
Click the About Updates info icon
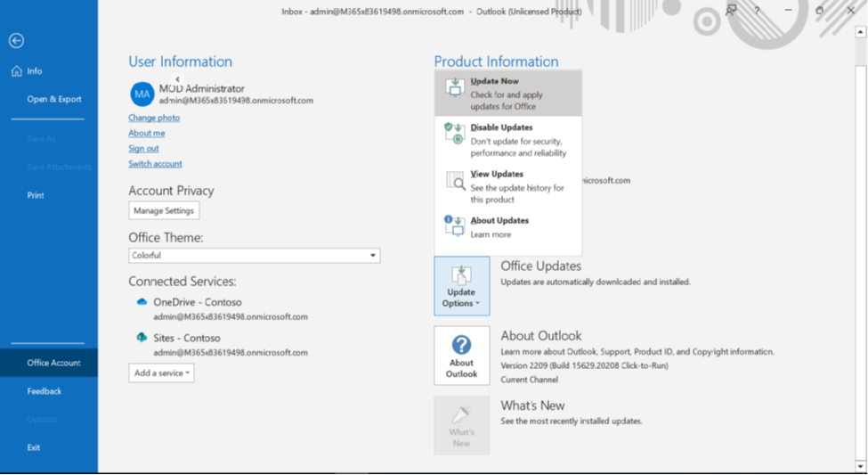455,226
